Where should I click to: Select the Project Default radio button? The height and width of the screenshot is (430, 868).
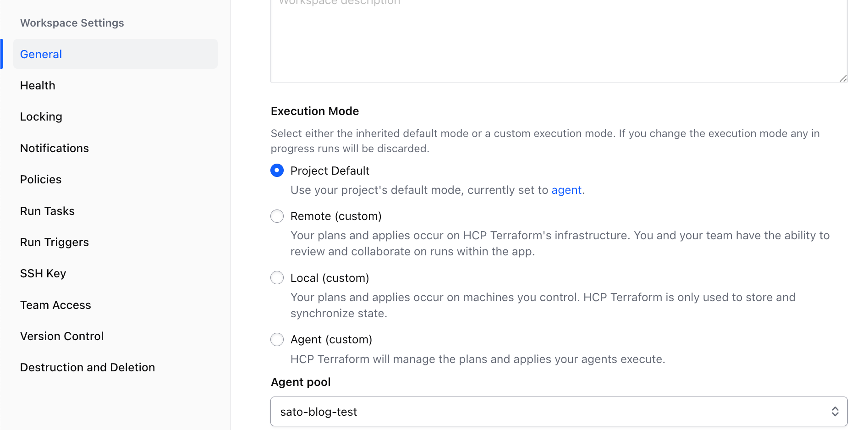pyautogui.click(x=277, y=171)
